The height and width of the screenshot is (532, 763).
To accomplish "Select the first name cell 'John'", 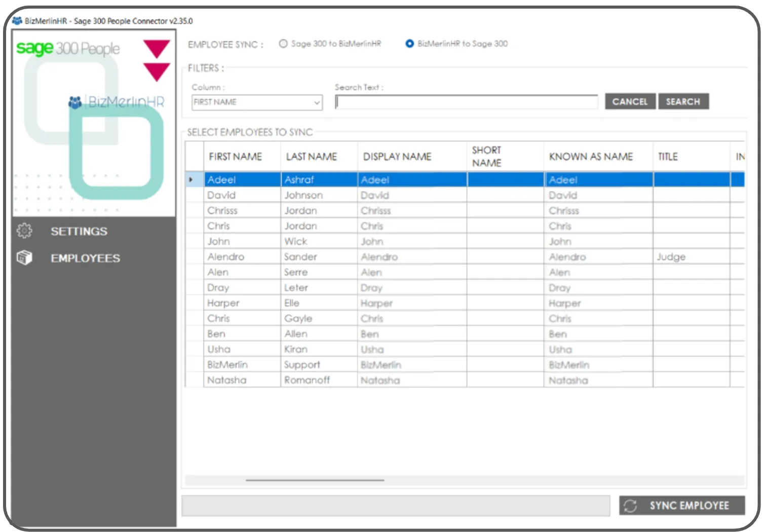I will pos(243,241).
